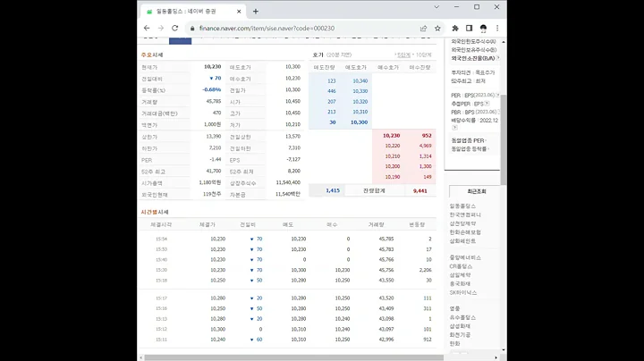The image size is (644, 361).
Task: Click the 15:11 row time cell
Action: pyautogui.click(x=161, y=340)
